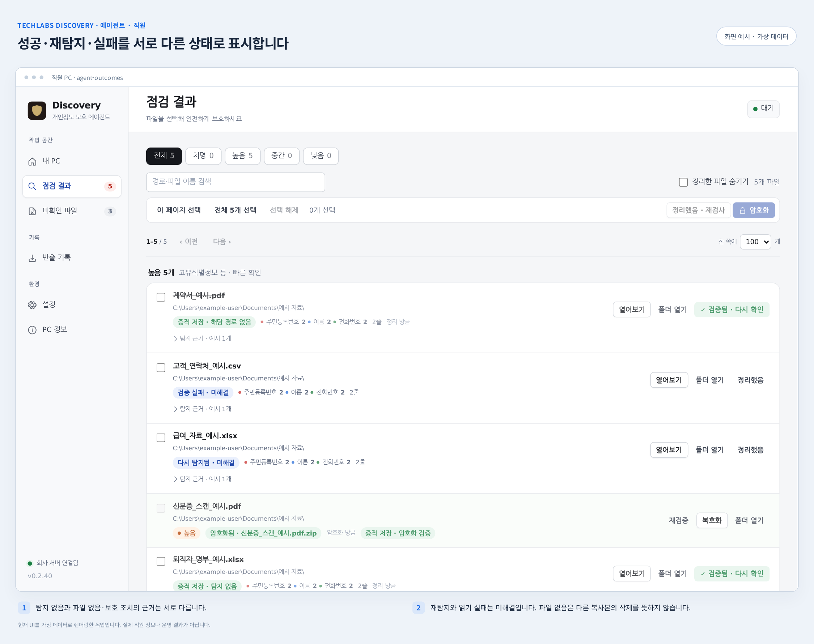The height and width of the screenshot is (644, 814).
Task: Click the home icon beside 내 PC
Action: pos(33,161)
